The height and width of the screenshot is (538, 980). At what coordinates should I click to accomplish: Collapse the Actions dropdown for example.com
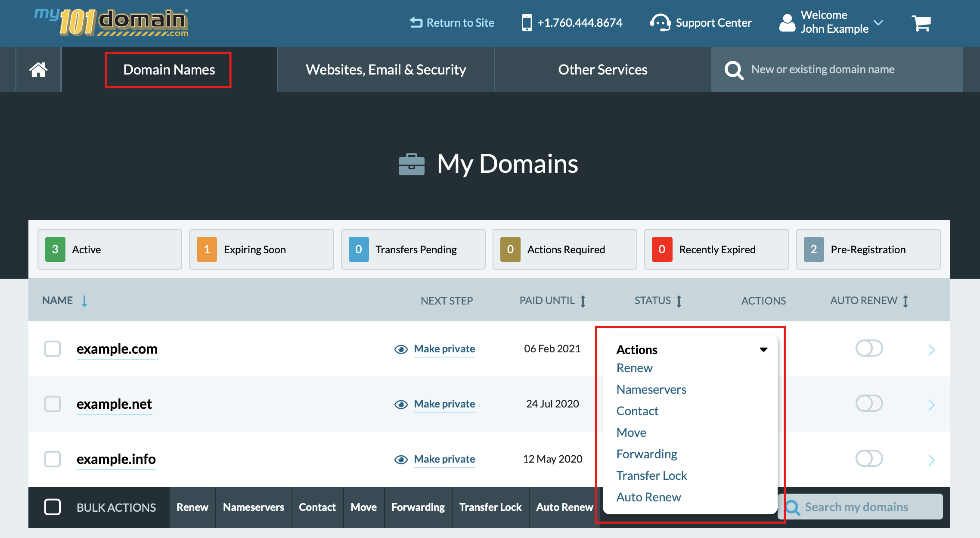(x=763, y=349)
